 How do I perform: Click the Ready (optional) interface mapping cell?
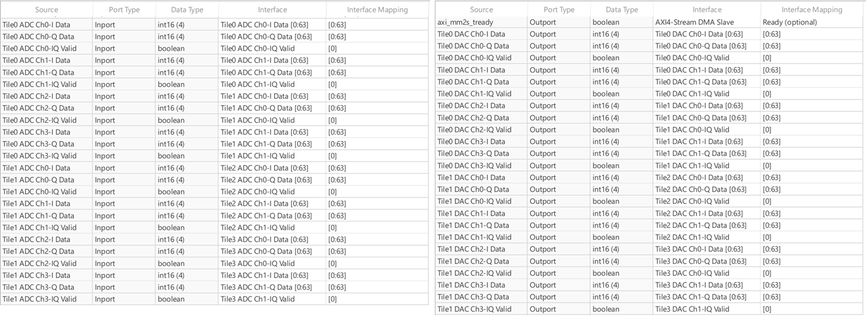click(x=811, y=22)
